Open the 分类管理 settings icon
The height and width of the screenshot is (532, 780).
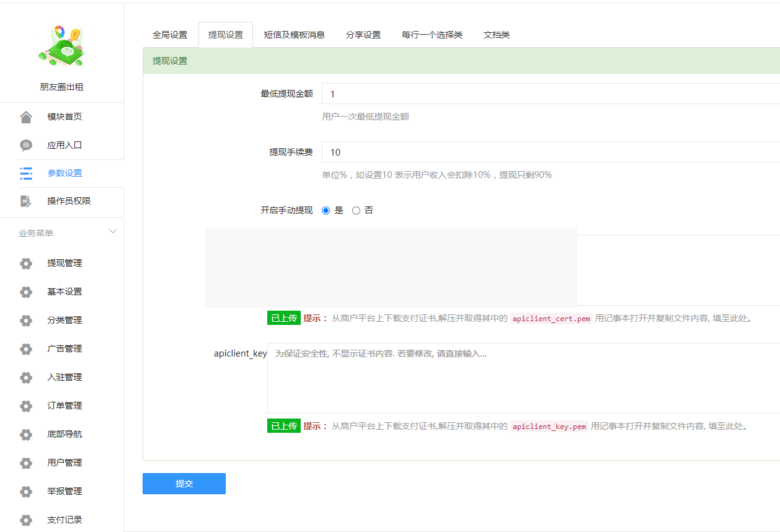(x=25, y=320)
